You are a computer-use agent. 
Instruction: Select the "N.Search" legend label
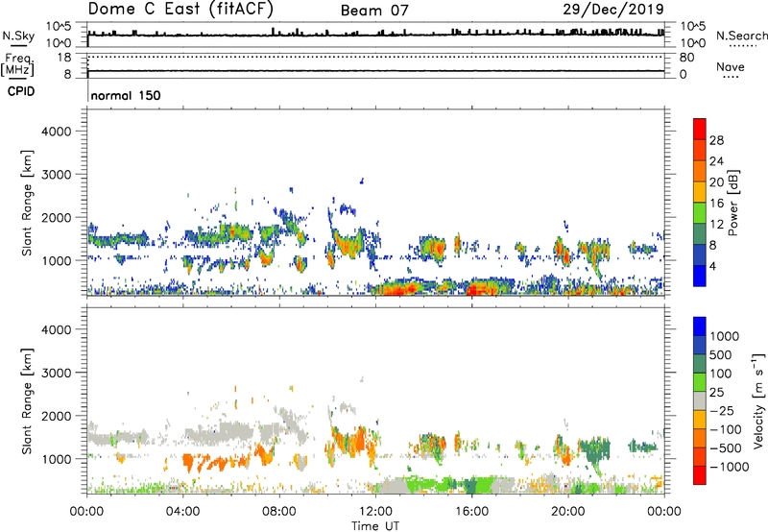tap(741, 36)
